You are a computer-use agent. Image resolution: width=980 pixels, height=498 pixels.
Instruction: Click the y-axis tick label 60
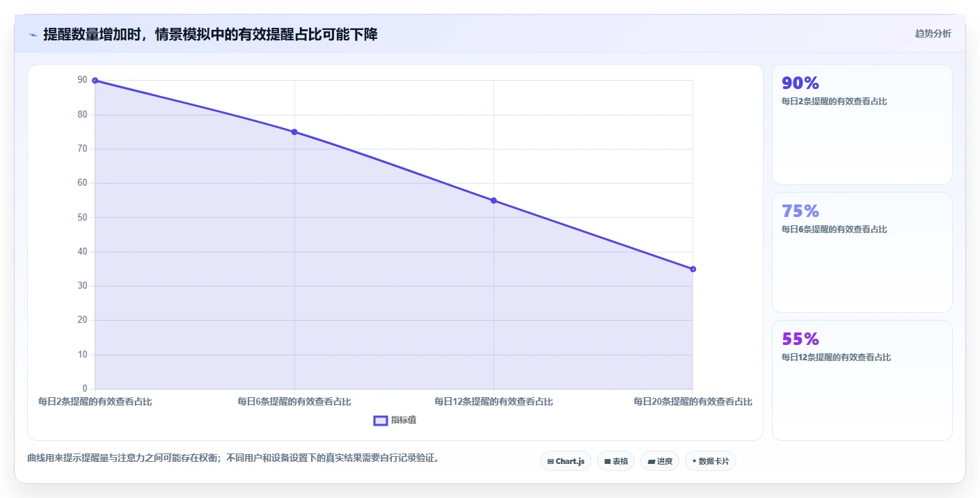pos(83,183)
